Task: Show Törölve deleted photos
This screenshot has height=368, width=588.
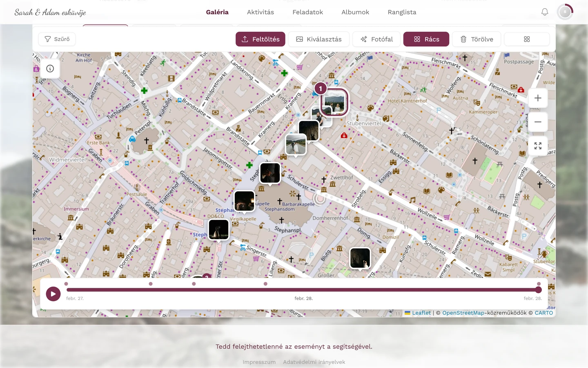Action: point(477,39)
